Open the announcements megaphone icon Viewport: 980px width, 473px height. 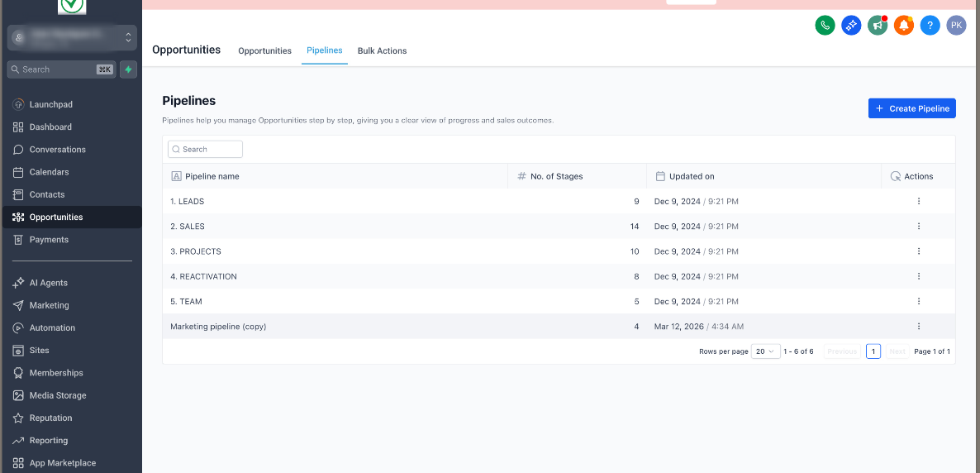878,26
